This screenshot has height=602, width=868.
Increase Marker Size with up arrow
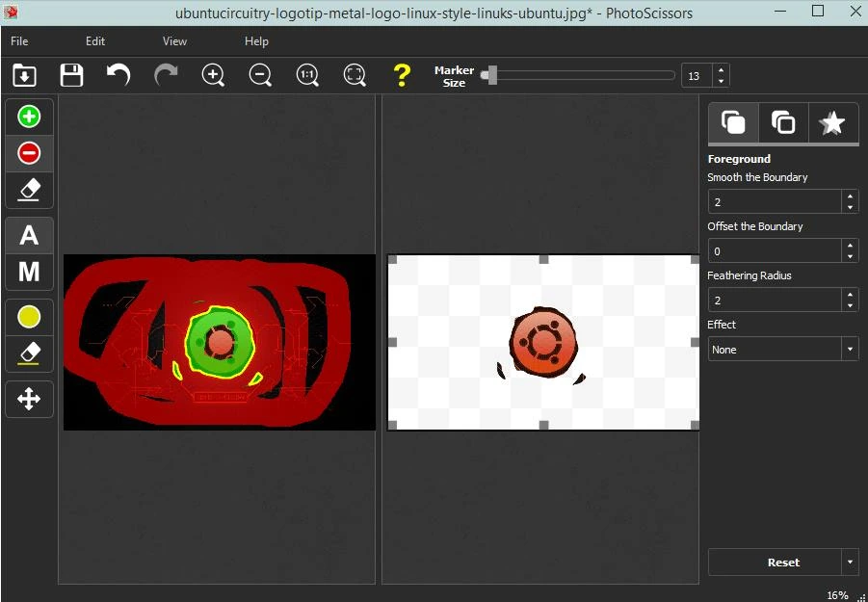click(x=721, y=70)
